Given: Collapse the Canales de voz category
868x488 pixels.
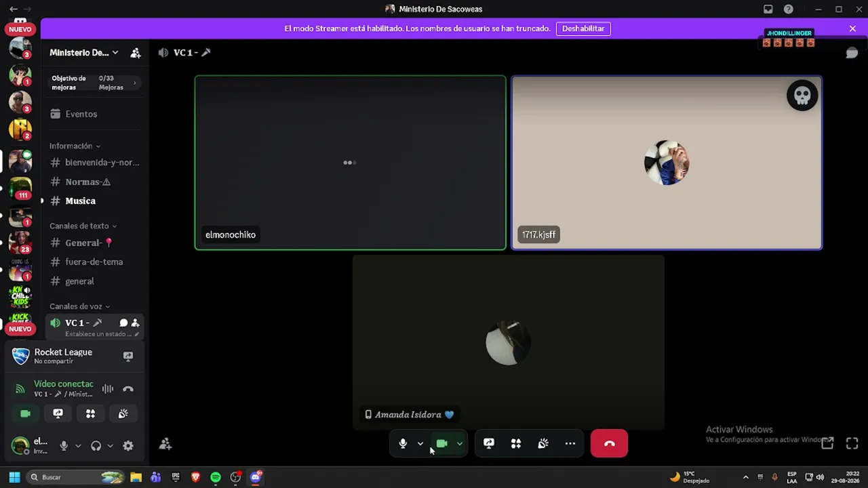Looking at the screenshot, I should [x=79, y=306].
